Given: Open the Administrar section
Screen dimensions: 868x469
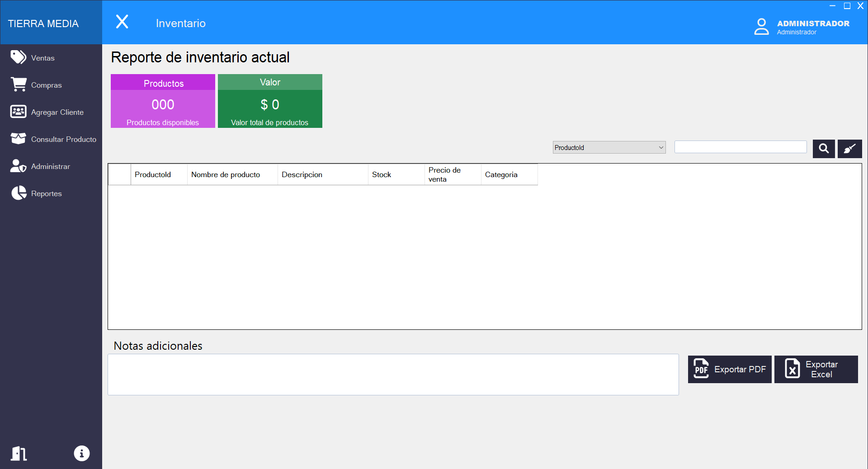Looking at the screenshot, I should (x=51, y=166).
